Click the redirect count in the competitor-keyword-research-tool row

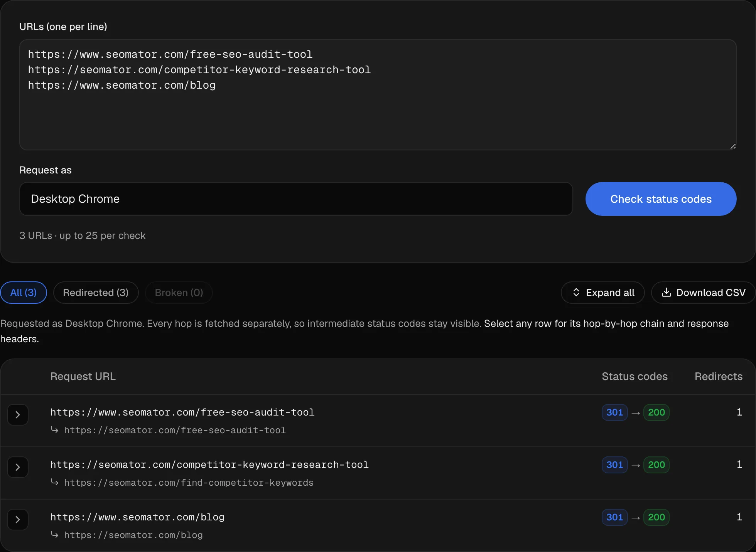pos(739,464)
